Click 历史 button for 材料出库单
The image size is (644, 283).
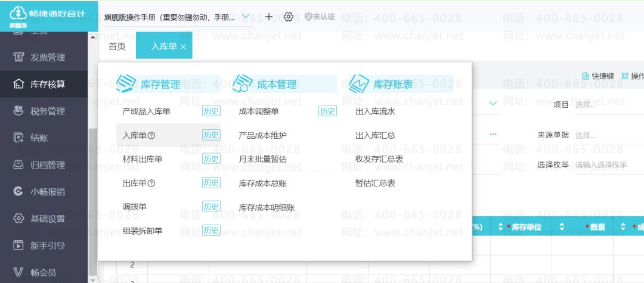[211, 158]
